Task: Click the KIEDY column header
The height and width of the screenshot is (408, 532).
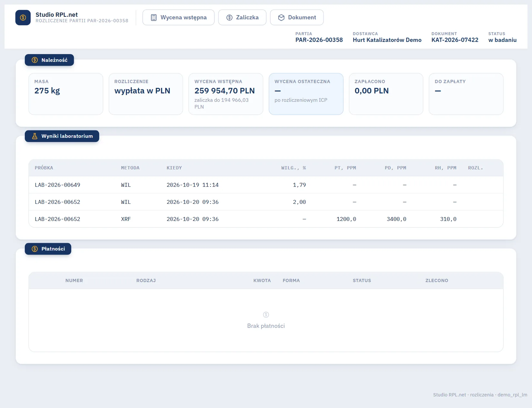Action: 174,168
